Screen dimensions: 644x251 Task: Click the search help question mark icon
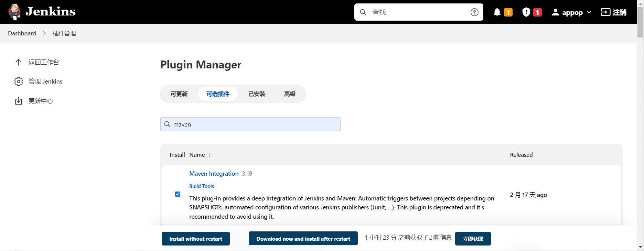474,12
